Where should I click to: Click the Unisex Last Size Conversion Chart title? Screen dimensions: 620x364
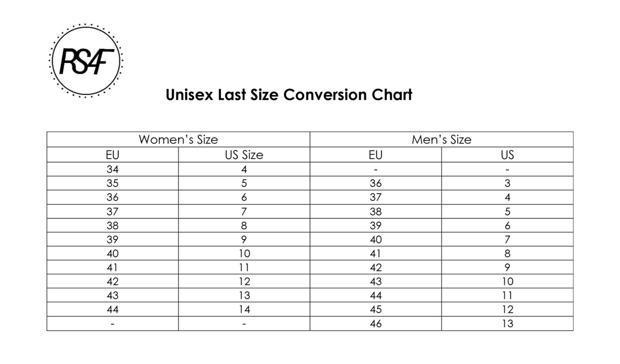click(289, 95)
